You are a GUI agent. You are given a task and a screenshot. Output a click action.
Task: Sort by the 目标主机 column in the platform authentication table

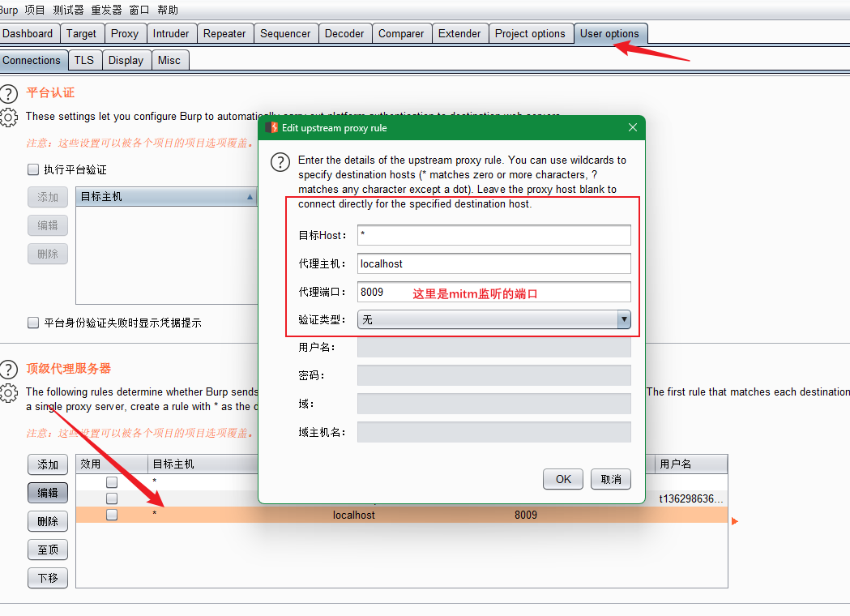pos(166,196)
